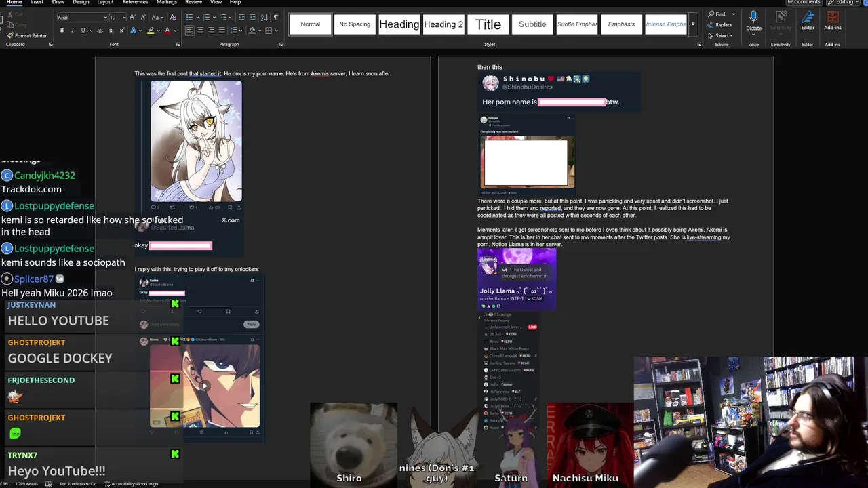Insert numbered list
868x488 pixels.
pos(208,17)
